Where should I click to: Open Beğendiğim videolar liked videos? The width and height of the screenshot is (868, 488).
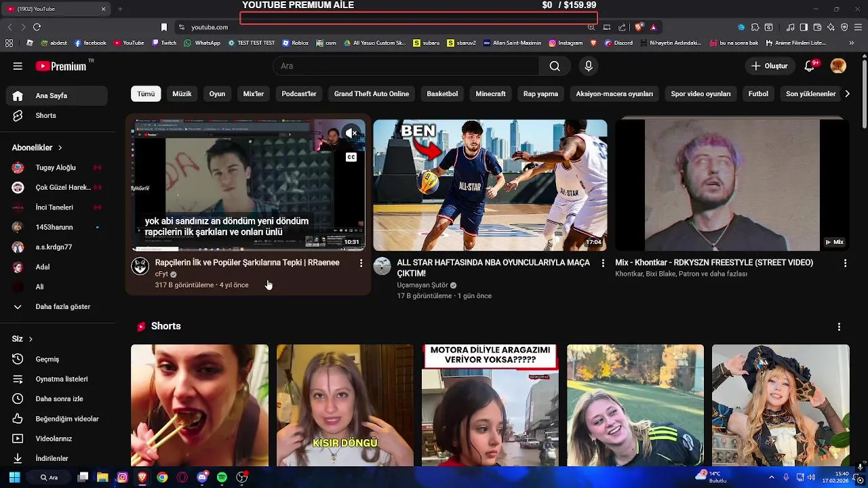pyautogui.click(x=57, y=419)
